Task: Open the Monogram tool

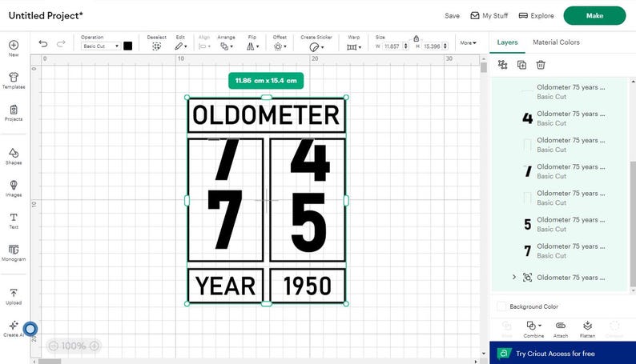Action: pyautogui.click(x=14, y=253)
